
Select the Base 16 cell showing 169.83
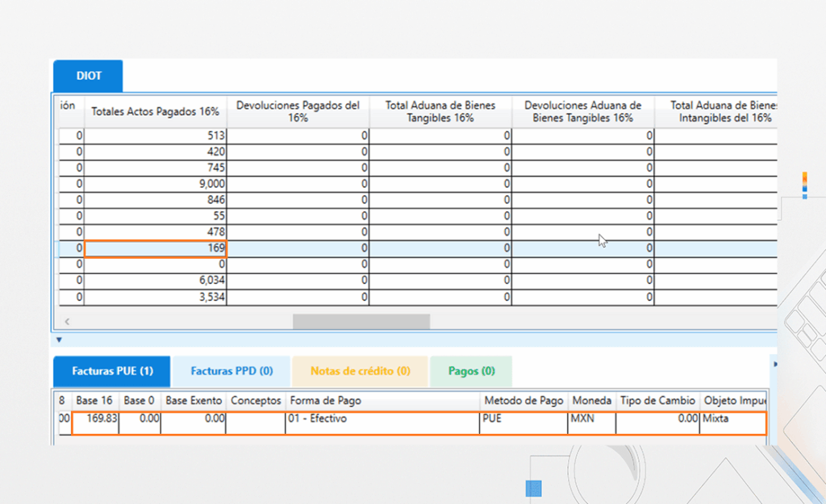click(95, 419)
